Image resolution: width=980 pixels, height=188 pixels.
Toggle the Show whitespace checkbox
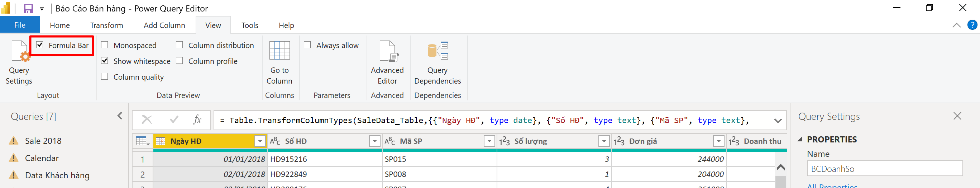(105, 61)
